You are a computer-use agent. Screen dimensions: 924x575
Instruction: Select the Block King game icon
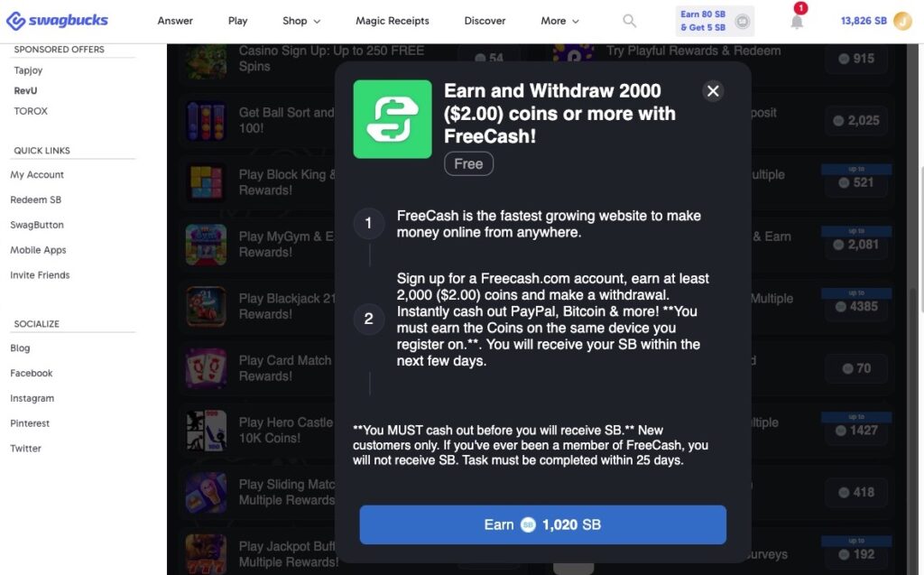click(206, 182)
